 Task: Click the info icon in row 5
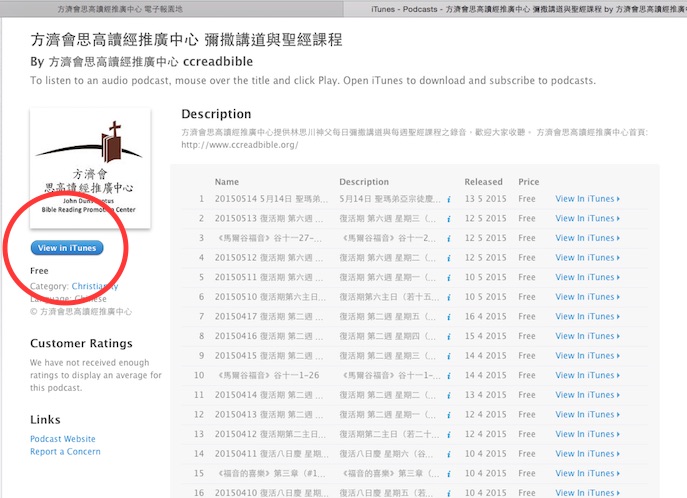[x=449, y=278]
